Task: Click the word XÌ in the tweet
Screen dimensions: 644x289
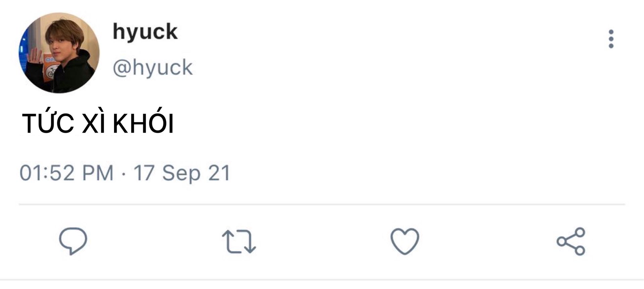Action: click(94, 122)
